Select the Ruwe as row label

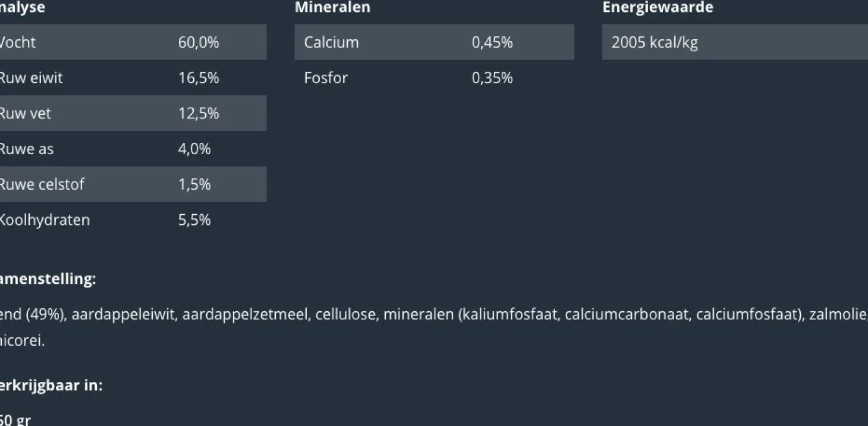[26, 149]
